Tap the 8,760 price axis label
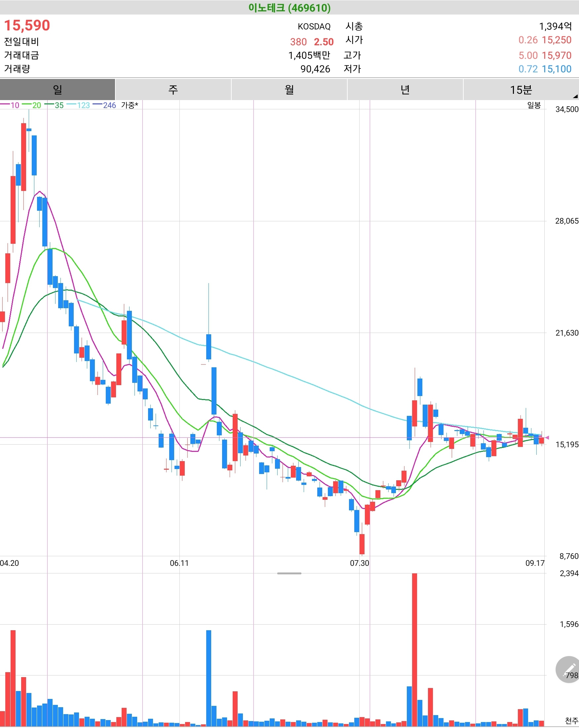This screenshot has width=579, height=728. coord(569,556)
